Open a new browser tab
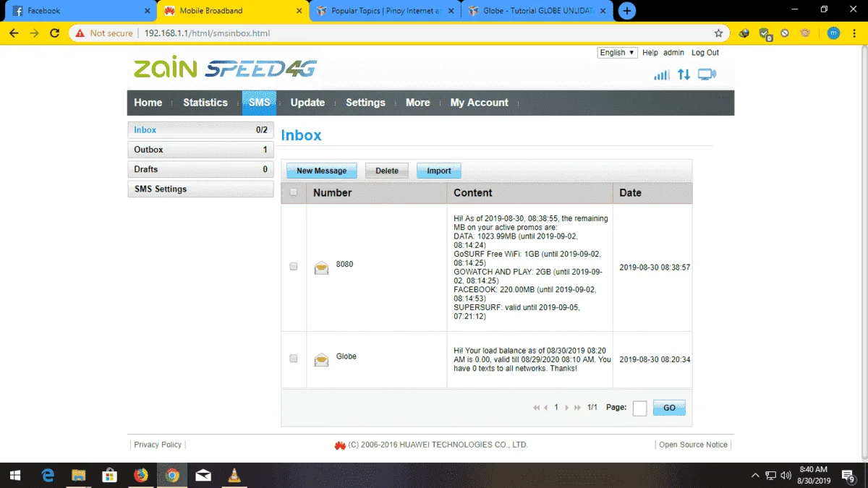868x488 pixels. pos(627,11)
